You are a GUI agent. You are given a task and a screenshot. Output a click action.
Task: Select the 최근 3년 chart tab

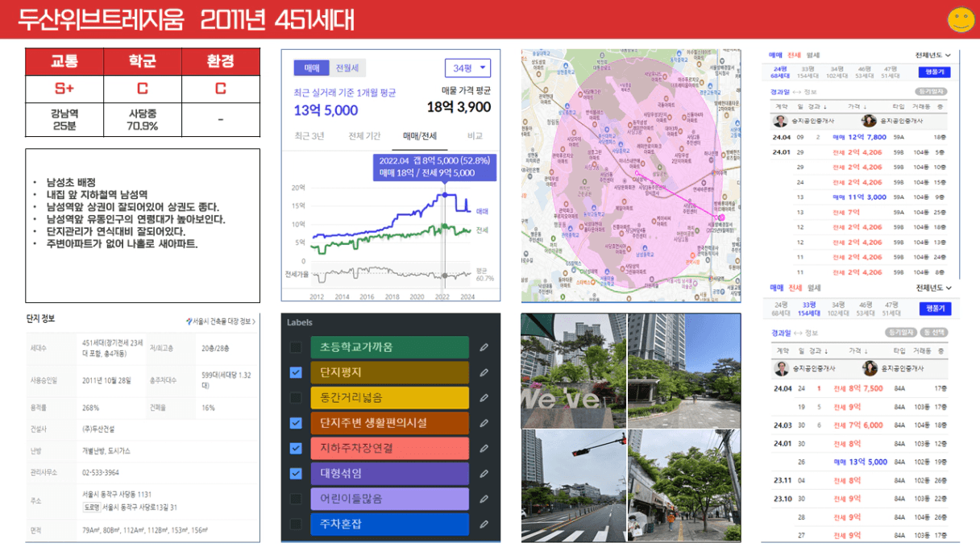(x=309, y=136)
